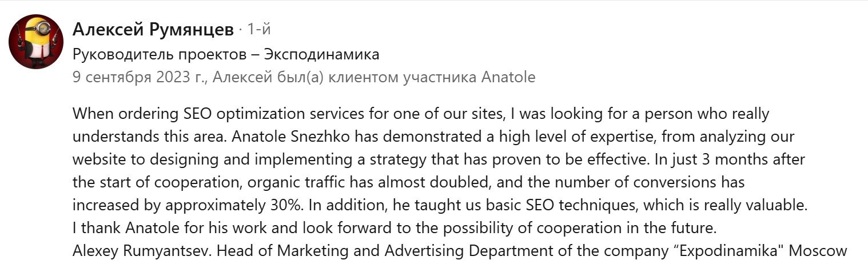Open Алексей Румянцев's profile name link
Image resolution: width=868 pixels, height=272 pixels.
coord(153,30)
